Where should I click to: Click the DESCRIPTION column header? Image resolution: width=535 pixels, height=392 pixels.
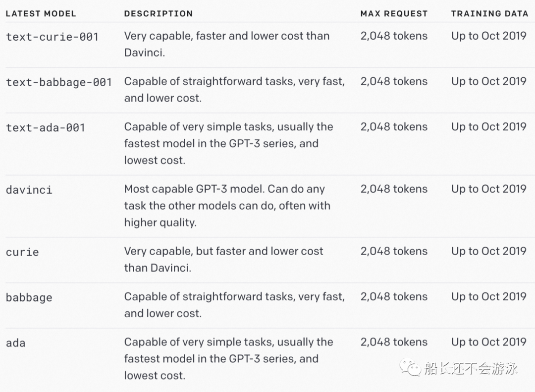pos(159,14)
